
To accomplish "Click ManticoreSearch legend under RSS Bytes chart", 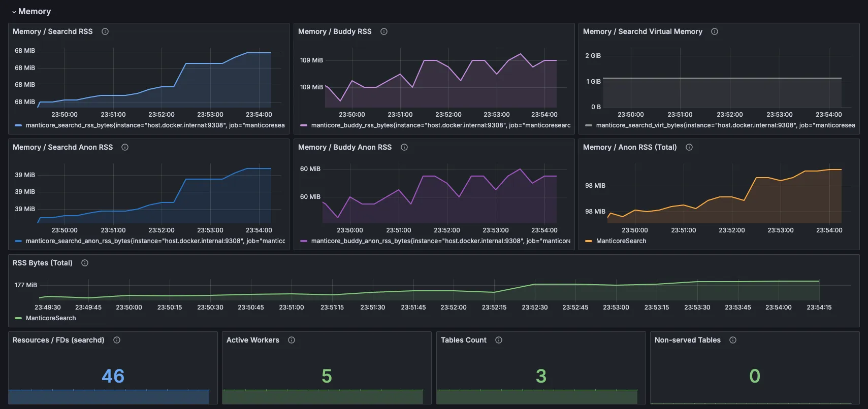I will 51,318.
